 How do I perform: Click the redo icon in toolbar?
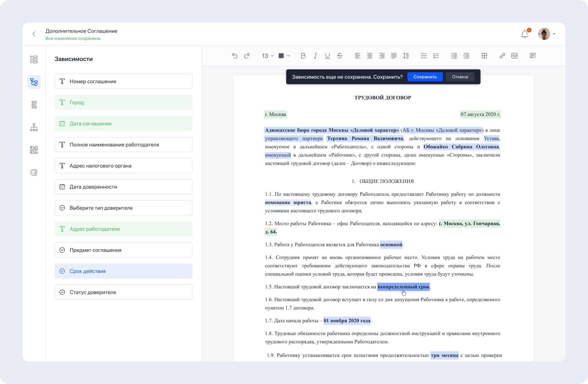click(247, 56)
